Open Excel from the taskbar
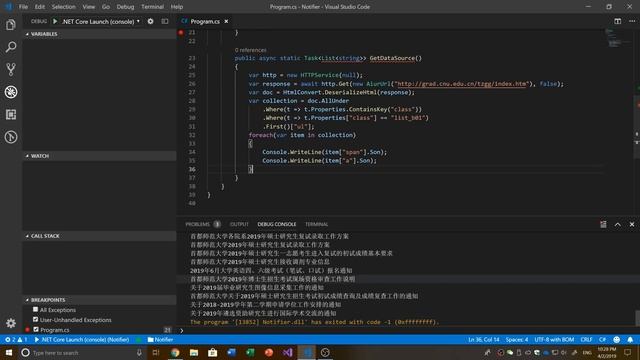 250,352
